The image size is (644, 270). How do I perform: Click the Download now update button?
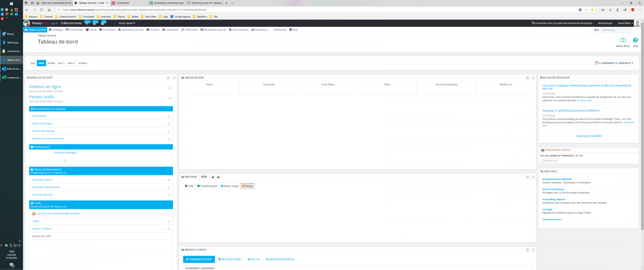coord(549,161)
